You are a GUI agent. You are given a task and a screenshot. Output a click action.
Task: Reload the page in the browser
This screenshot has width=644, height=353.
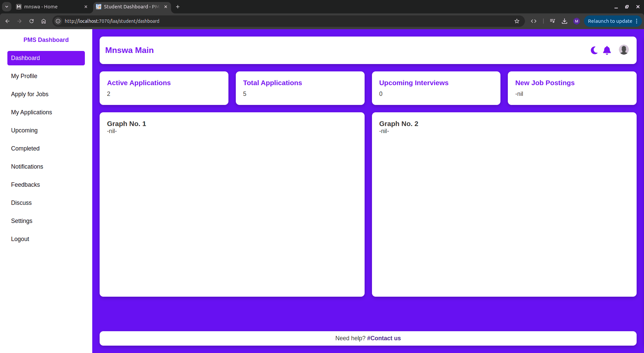(x=32, y=21)
